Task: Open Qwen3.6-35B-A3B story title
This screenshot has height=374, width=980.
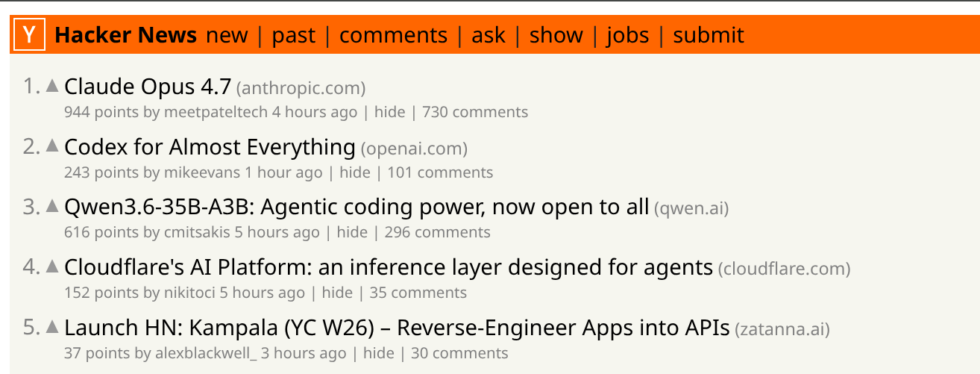Action: 356,207
